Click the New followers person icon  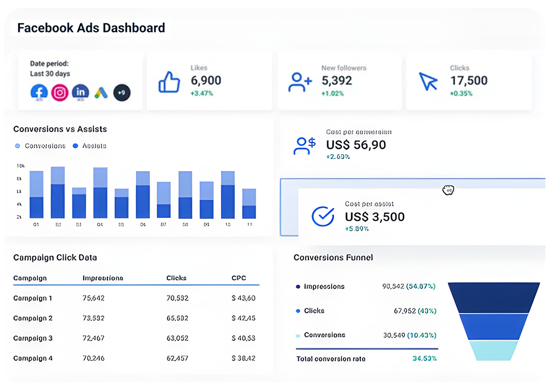pyautogui.click(x=299, y=82)
